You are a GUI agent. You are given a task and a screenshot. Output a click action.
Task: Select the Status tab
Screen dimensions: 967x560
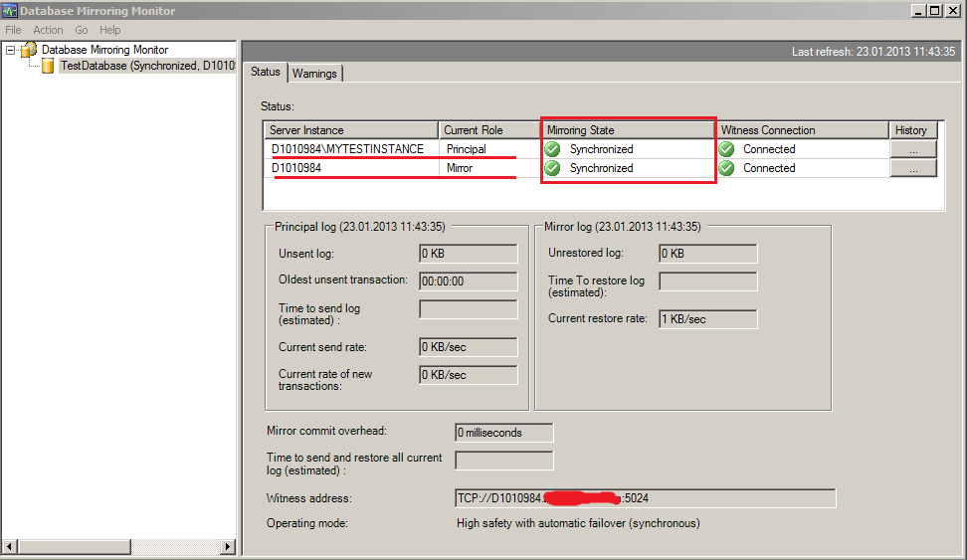pyautogui.click(x=266, y=72)
